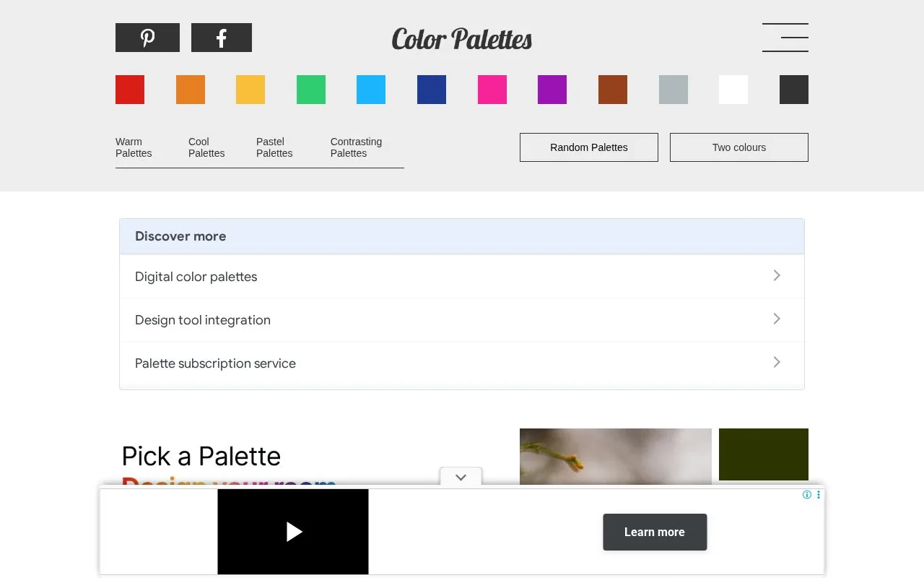
Task: Open the hamburger menu icon
Action: [x=785, y=38]
